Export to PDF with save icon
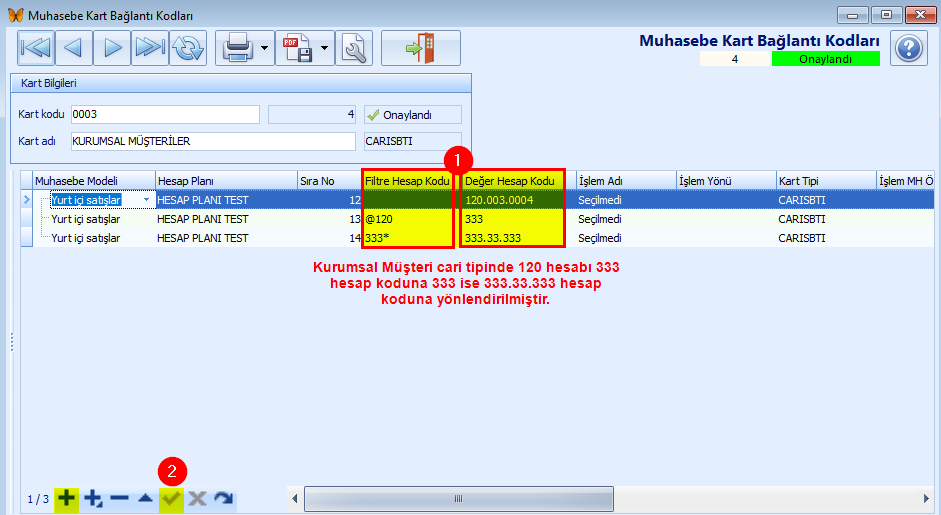Viewport: 941px width, 515px height. (x=297, y=48)
